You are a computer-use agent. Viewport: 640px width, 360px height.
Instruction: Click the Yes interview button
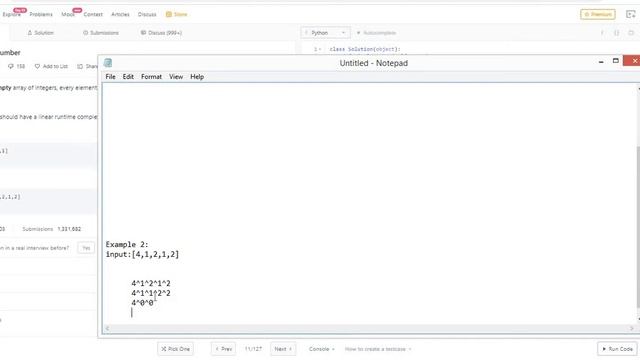(86, 248)
